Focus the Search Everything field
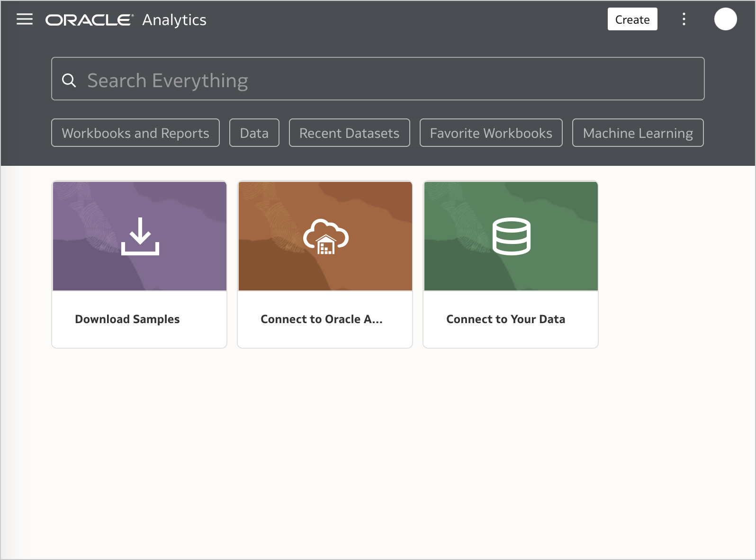The width and height of the screenshot is (756, 560). [378, 79]
